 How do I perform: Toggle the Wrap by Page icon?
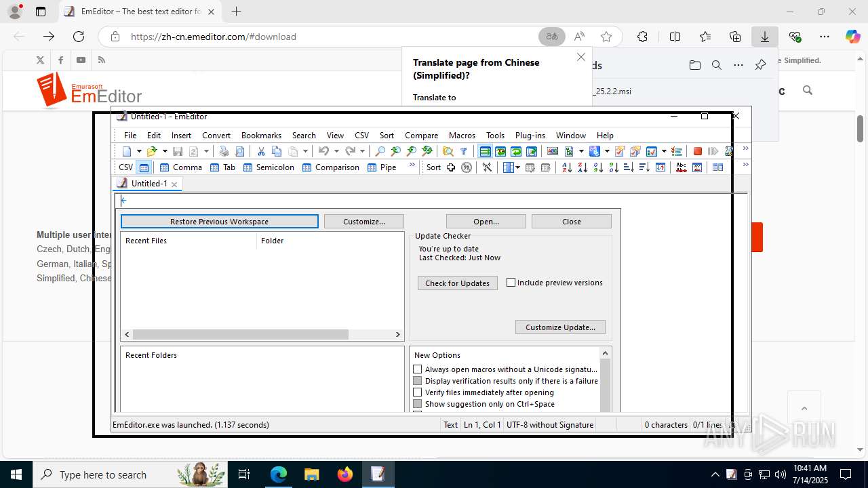pos(532,151)
